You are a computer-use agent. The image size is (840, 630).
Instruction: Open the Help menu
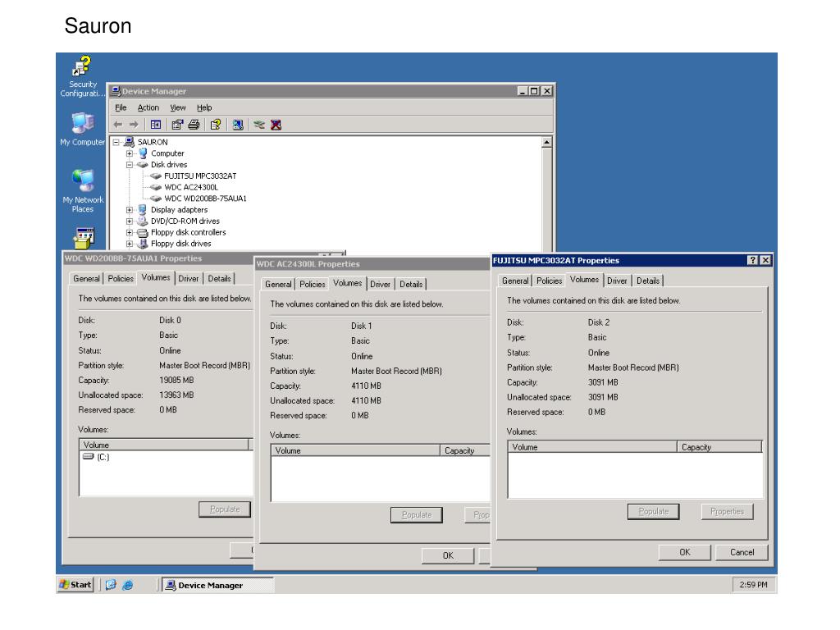[204, 107]
